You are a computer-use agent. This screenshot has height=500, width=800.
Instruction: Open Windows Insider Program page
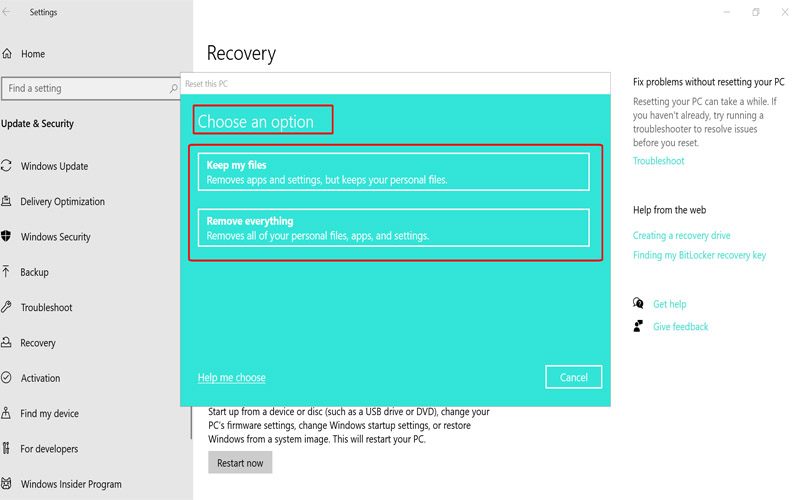click(x=71, y=484)
